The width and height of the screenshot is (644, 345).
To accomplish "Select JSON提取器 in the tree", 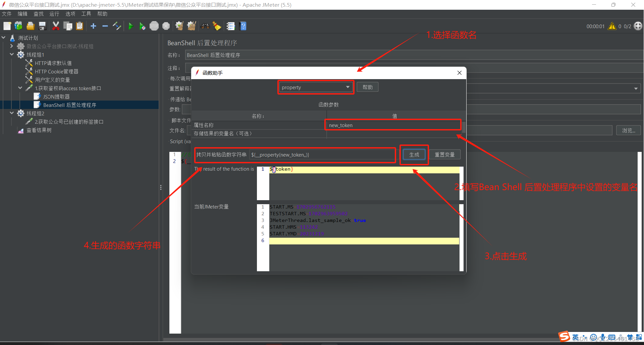I will pos(56,97).
